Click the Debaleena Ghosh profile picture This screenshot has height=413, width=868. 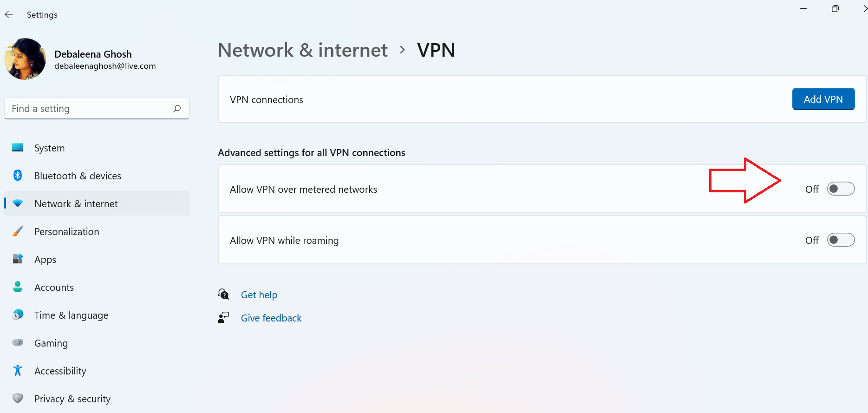tap(25, 59)
